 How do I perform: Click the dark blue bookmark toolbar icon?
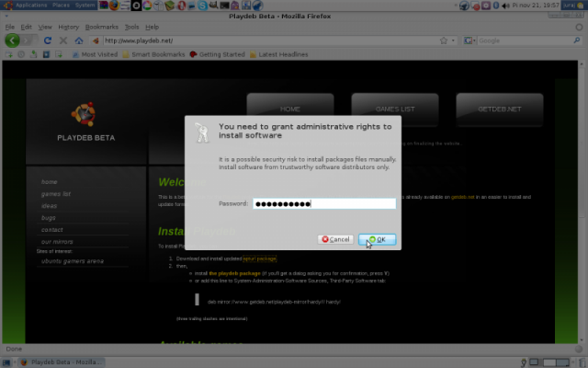46,54
